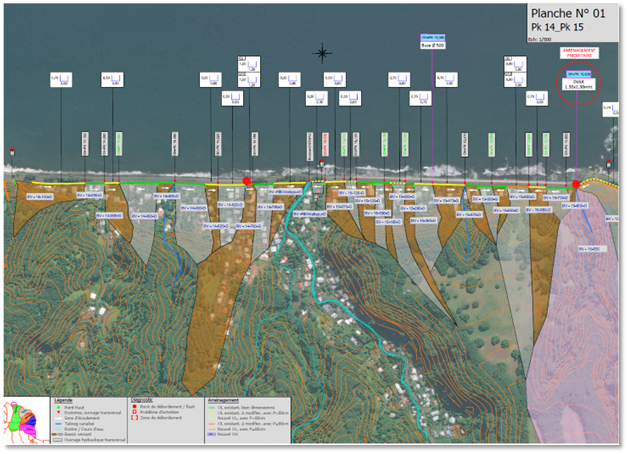This screenshot has height=454, width=628.
Task: Click the Problème d'entretien legend symbol
Action: (x=134, y=412)
